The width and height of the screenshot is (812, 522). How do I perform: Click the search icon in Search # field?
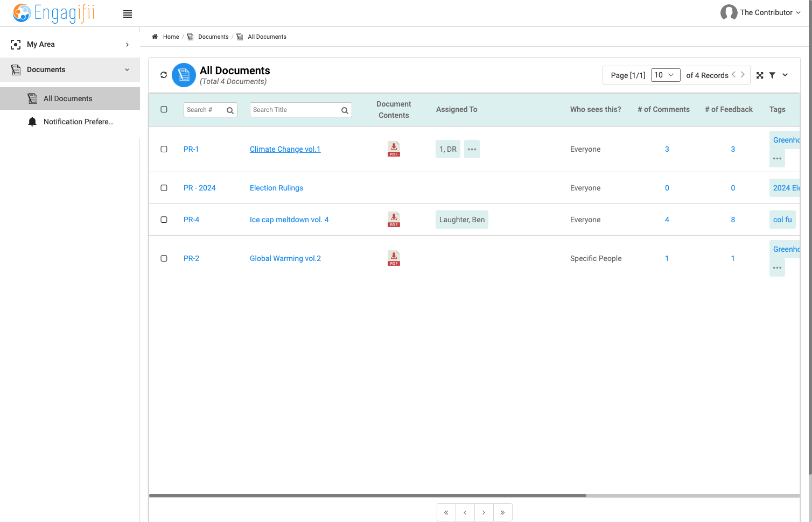[x=230, y=110]
